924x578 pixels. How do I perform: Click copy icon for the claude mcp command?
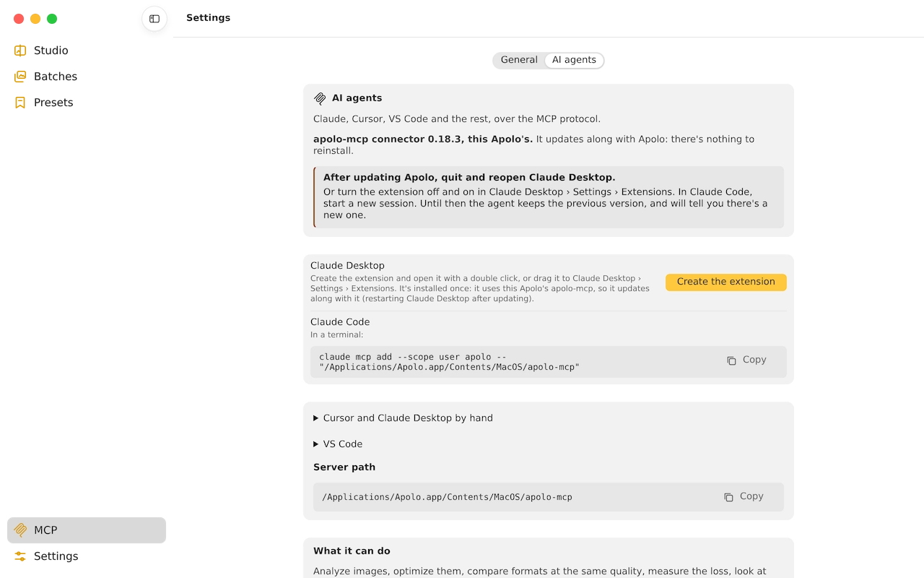click(731, 361)
